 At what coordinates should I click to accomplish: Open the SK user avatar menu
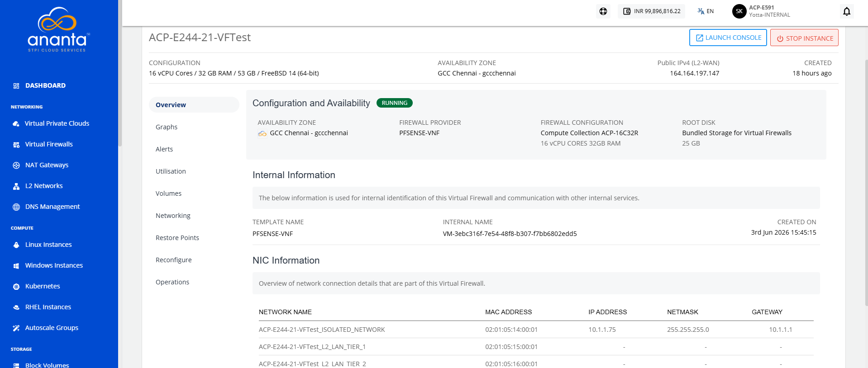click(x=739, y=11)
